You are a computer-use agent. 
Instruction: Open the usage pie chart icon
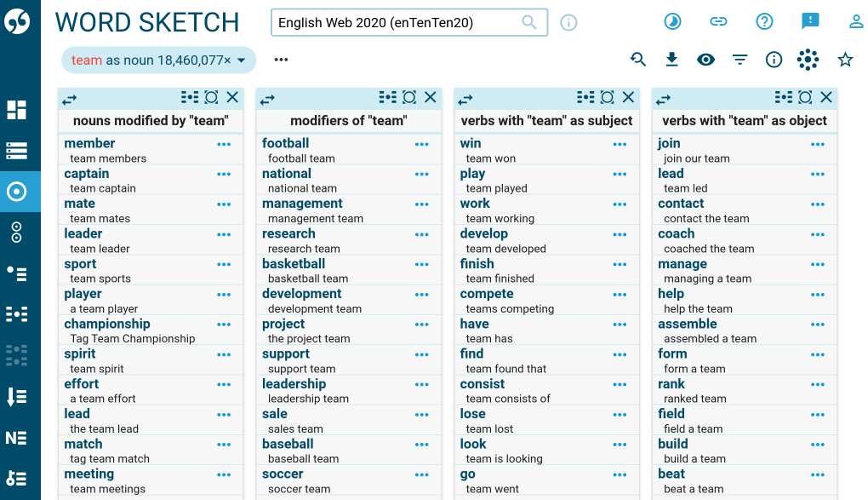672,21
